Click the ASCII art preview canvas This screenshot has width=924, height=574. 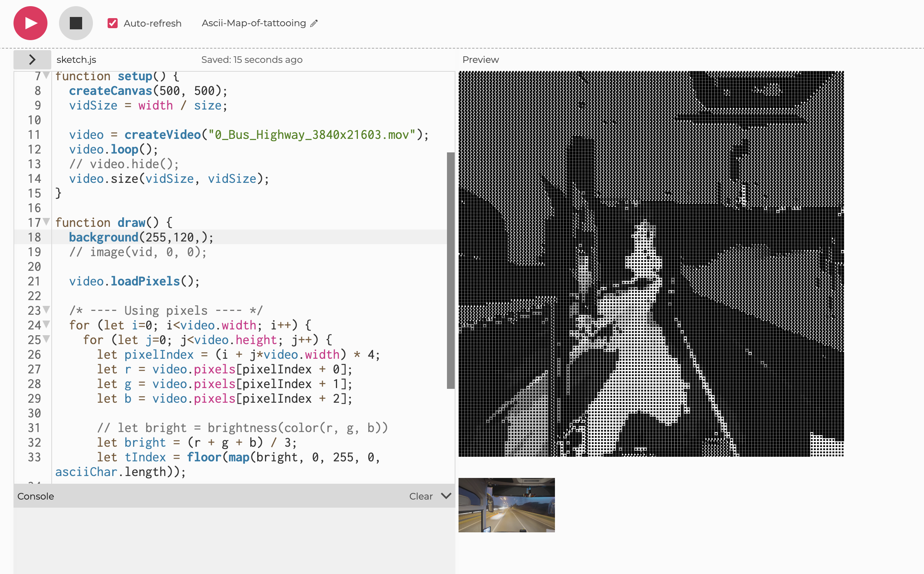[x=651, y=264]
